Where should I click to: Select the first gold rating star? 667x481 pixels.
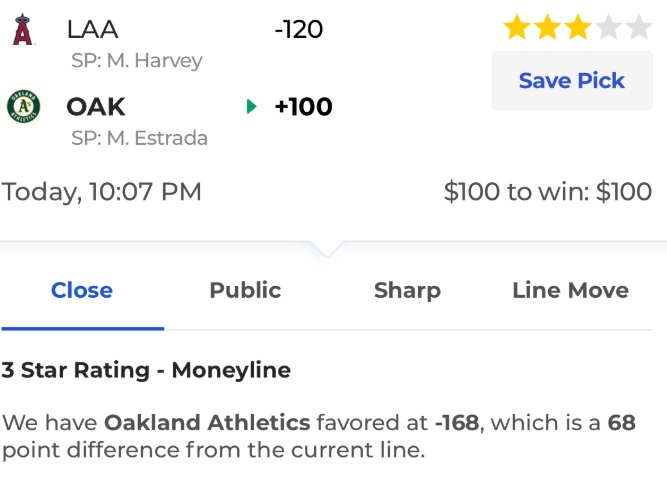coord(516,27)
